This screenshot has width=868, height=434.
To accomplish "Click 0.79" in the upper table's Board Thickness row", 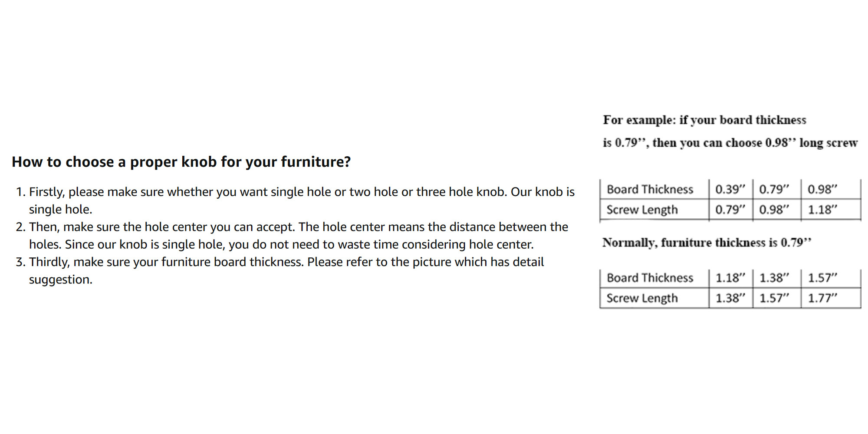I will coord(774,190).
